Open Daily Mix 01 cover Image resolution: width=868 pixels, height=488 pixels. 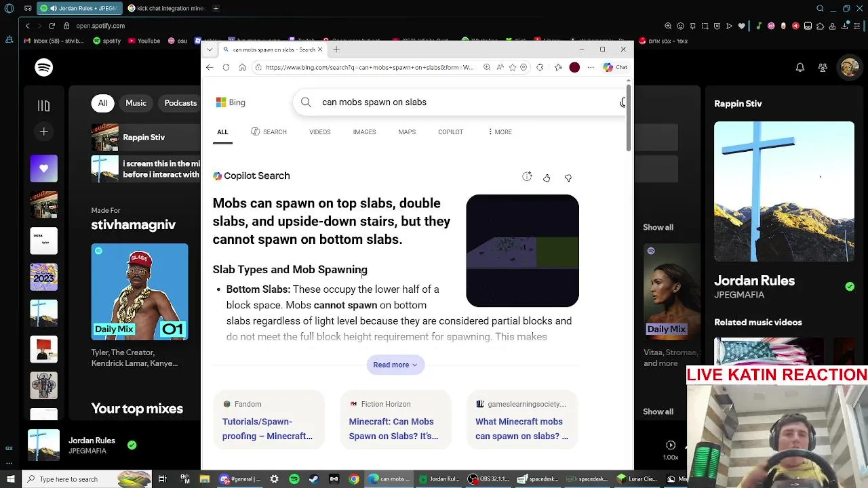(140, 291)
